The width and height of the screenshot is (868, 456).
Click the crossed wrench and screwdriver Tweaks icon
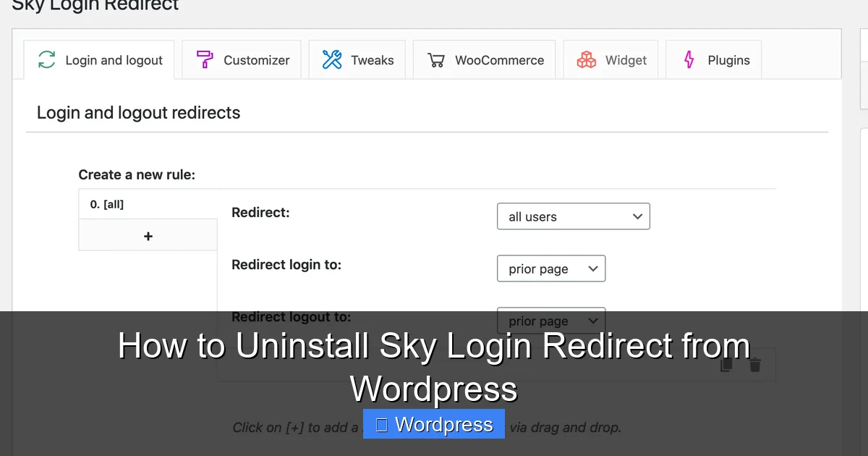click(x=332, y=59)
